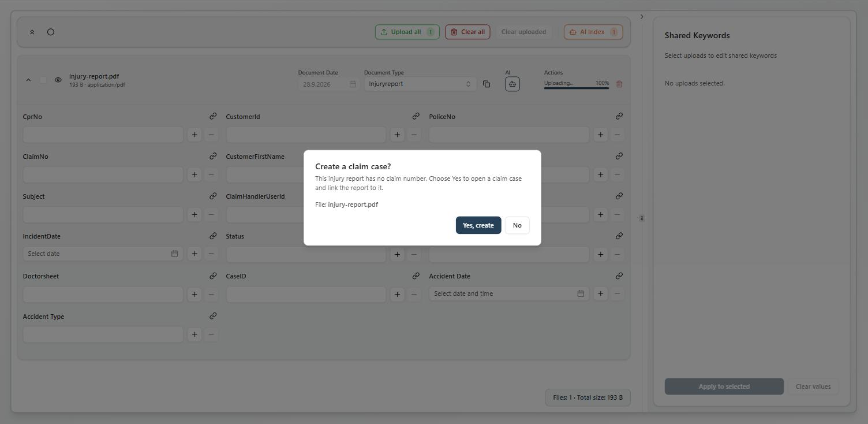Click the panel splitter handle beside Shared Keywords
This screenshot has width=868, height=424.
642,218
